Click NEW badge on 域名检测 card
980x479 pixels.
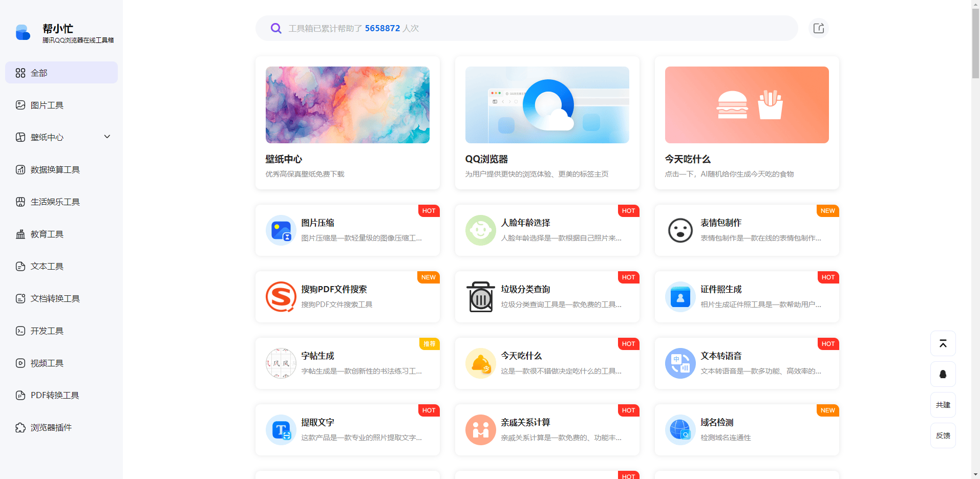point(828,410)
